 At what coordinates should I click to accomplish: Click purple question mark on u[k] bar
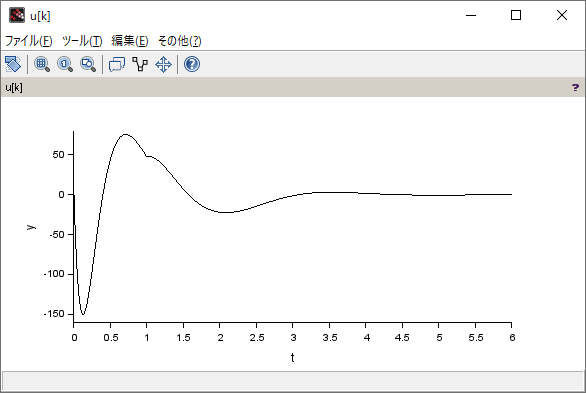575,87
